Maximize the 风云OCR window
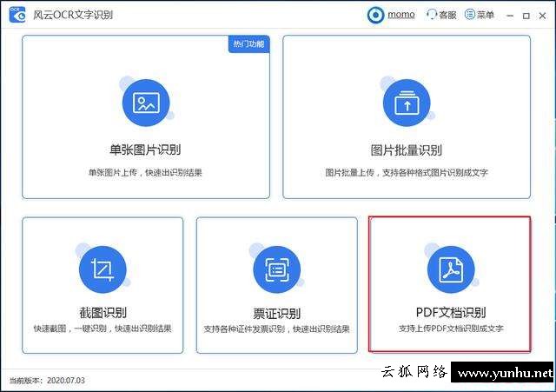Viewport: 556px width, 392px height. (x=526, y=16)
